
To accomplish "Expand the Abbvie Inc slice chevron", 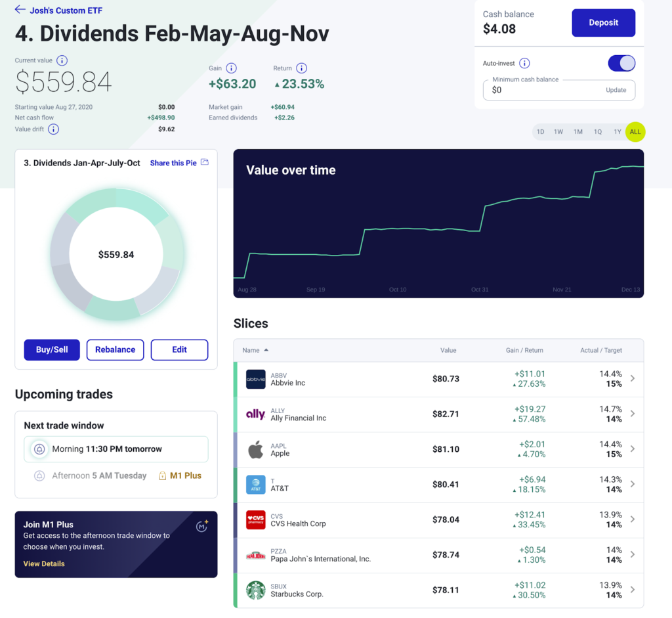I will click(x=632, y=379).
